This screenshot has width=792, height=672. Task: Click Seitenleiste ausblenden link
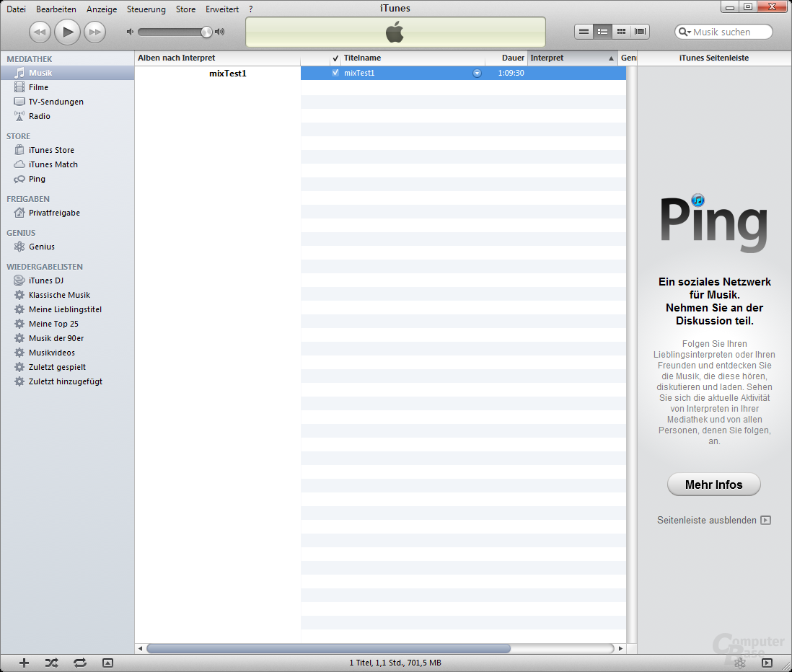pos(713,520)
